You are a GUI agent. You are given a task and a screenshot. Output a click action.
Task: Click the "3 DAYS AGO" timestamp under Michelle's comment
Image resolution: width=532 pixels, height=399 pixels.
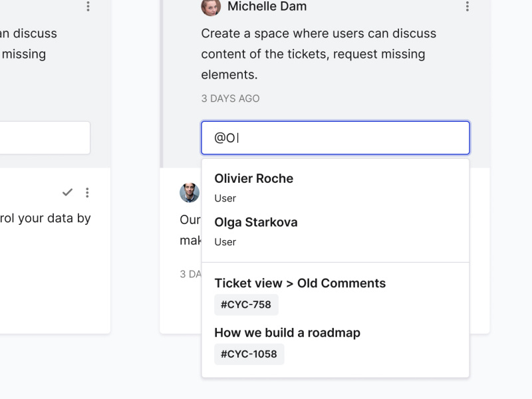pos(230,98)
